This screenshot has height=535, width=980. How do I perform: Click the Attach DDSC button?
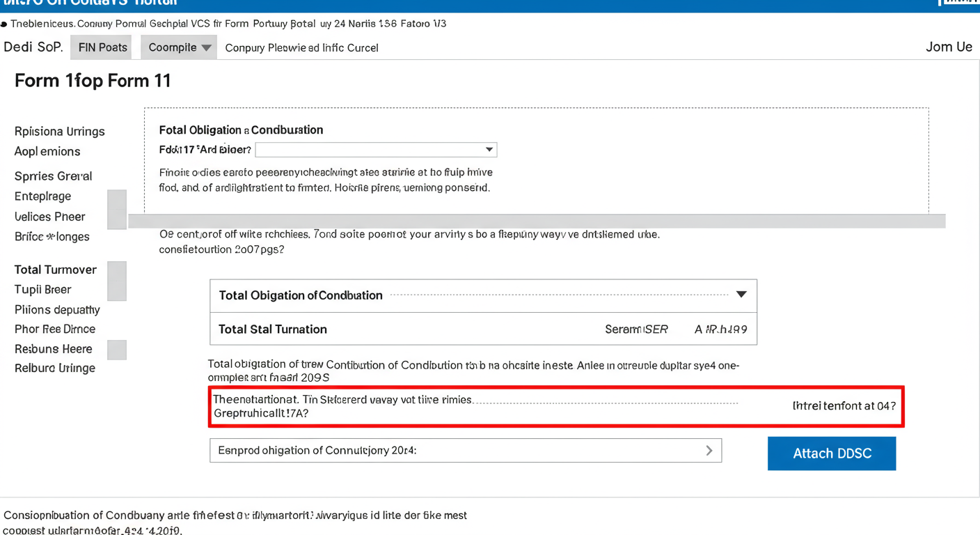pyautogui.click(x=831, y=453)
